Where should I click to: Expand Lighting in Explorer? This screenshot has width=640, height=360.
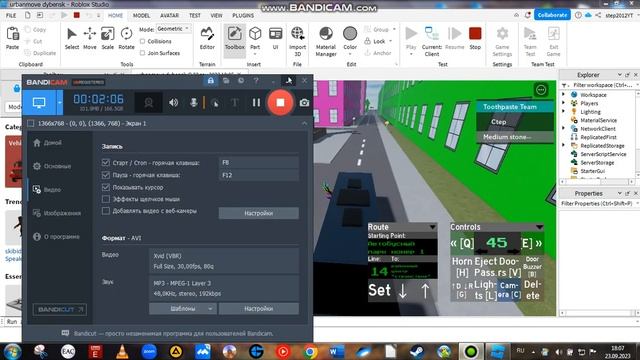[564, 111]
